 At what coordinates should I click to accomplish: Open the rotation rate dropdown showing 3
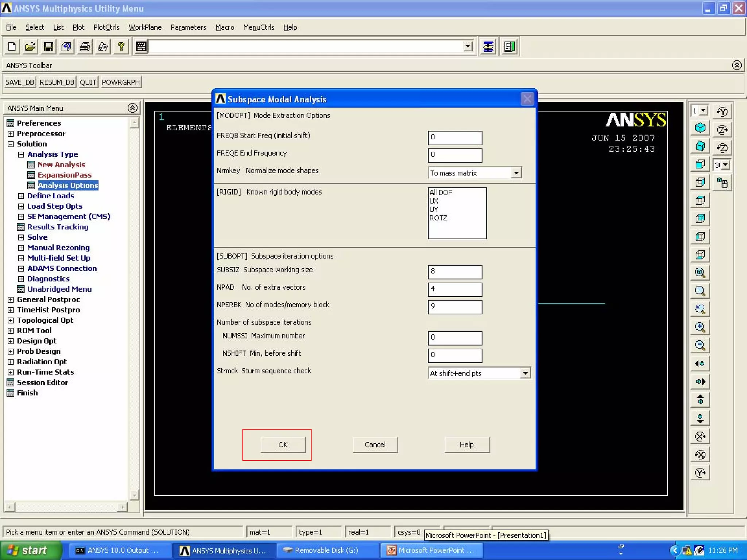coord(725,165)
